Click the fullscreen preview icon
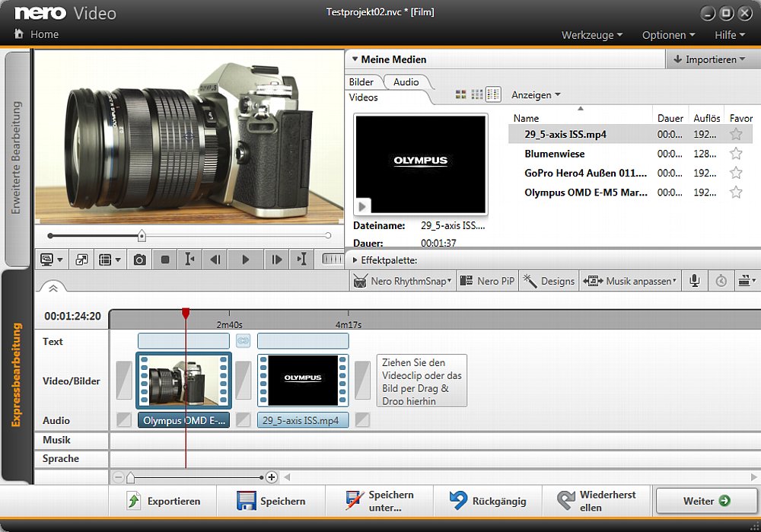Image resolution: width=761 pixels, height=532 pixels. click(x=81, y=260)
